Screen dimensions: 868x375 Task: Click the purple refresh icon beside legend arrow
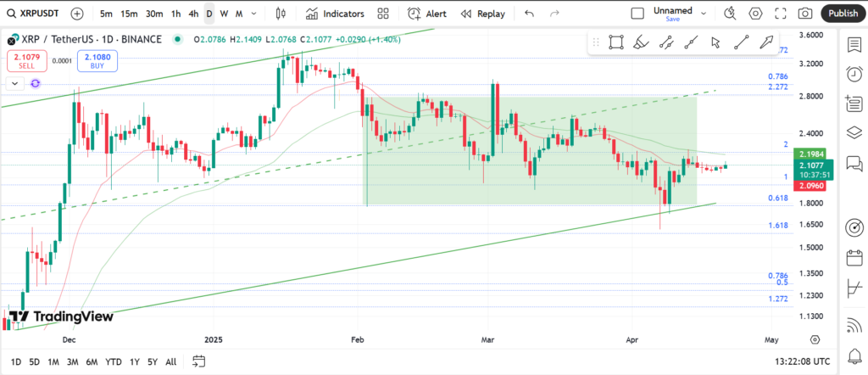tap(36, 84)
